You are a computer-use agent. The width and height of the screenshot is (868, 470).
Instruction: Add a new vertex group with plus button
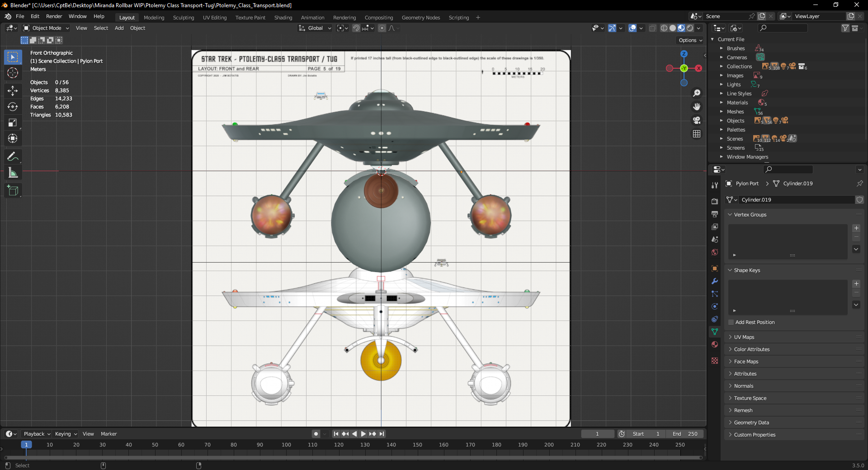point(856,228)
